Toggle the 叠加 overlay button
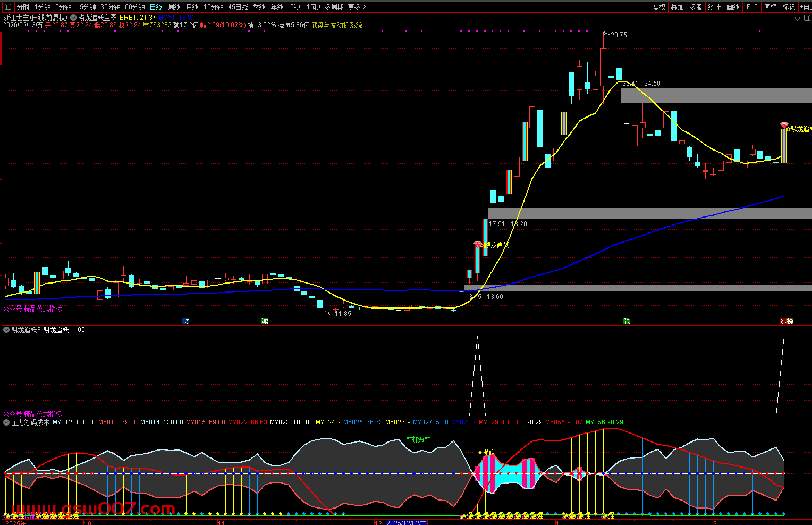Image resolution: width=812 pixels, height=525 pixels. pyautogui.click(x=677, y=7)
